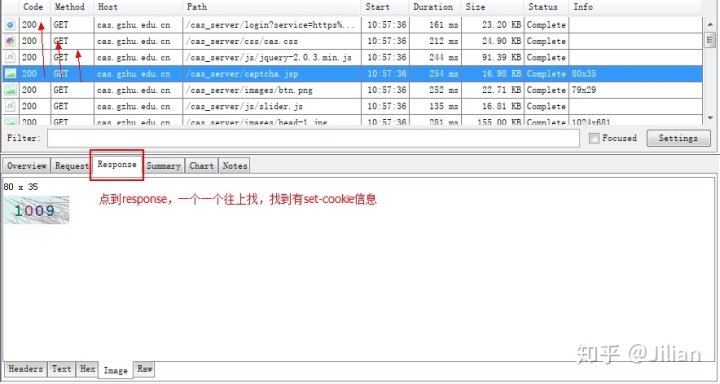Switch to the Raw sub-tab
Viewport: 720px width, 384px height.
tap(144, 369)
